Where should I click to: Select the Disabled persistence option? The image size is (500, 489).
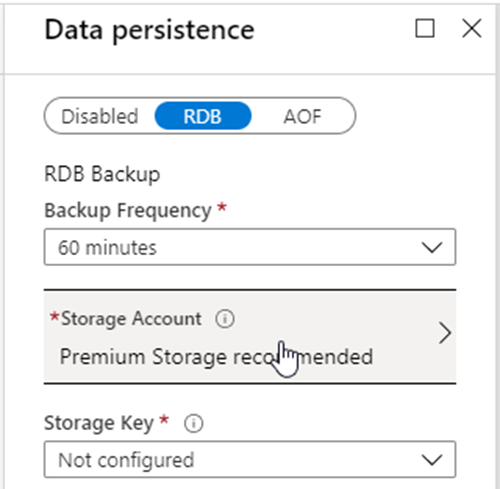99,116
